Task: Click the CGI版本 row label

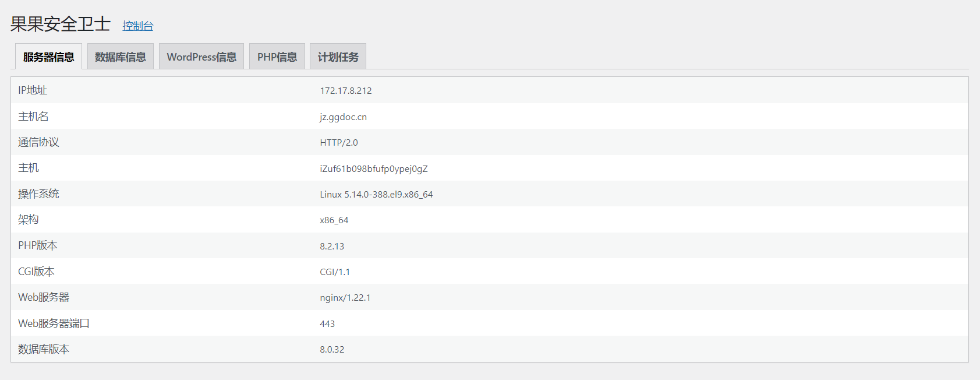Action: click(x=36, y=272)
